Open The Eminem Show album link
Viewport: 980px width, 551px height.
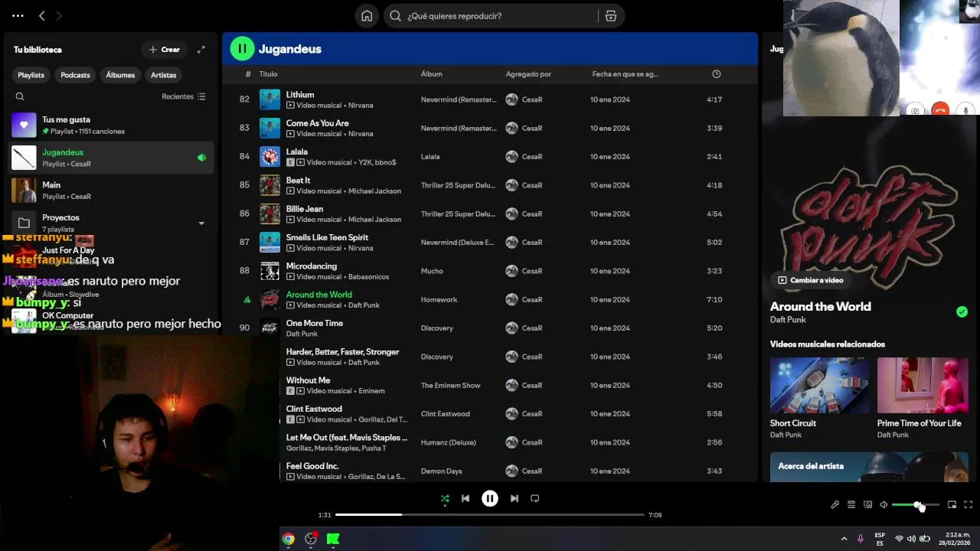tap(450, 386)
